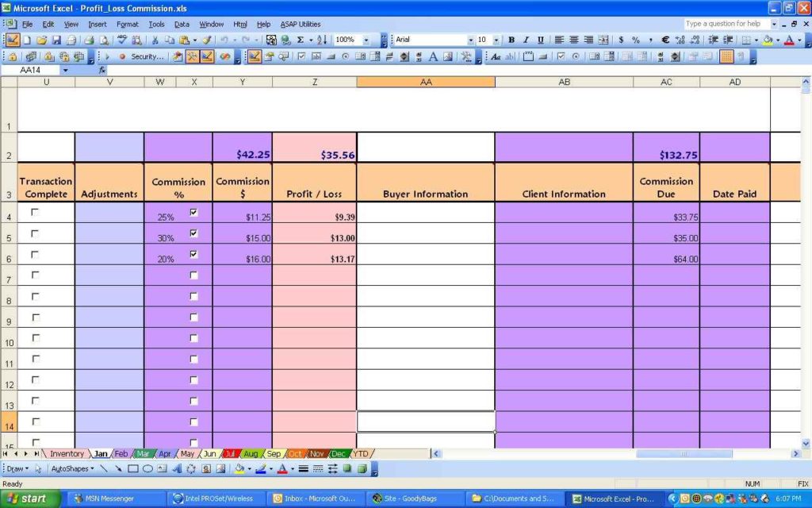This screenshot has width=812, height=508.
Task: Click the Save icon in the standard toolbar
Action: click(x=56, y=40)
